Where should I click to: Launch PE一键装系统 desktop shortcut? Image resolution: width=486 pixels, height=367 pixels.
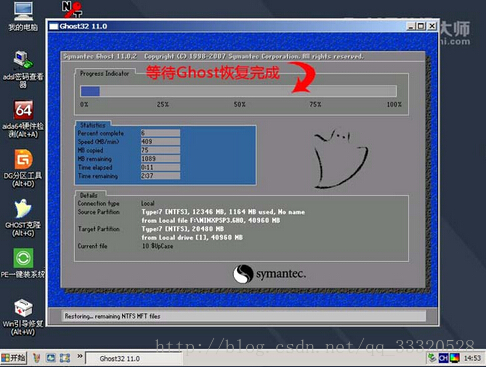pyautogui.click(x=23, y=263)
